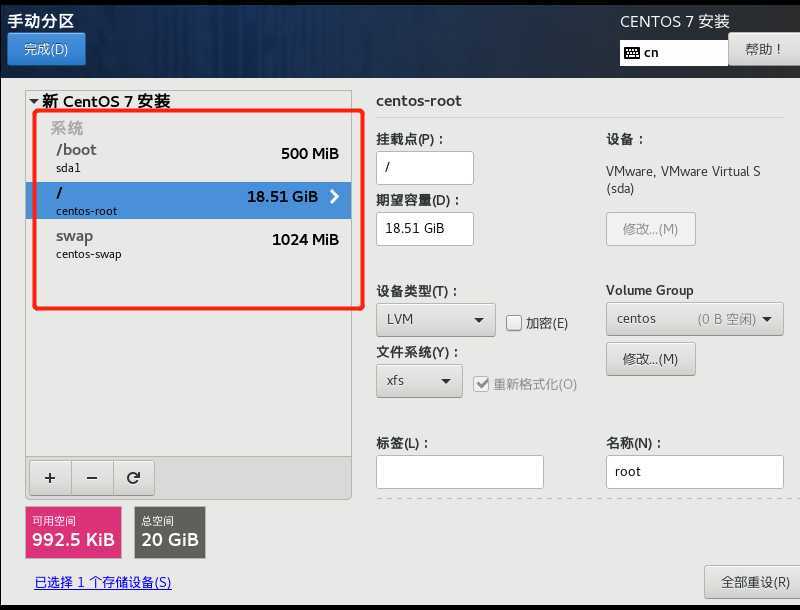This screenshot has width=800, height=610.
Task: Open the xfs file system dropdown
Action: coord(419,381)
